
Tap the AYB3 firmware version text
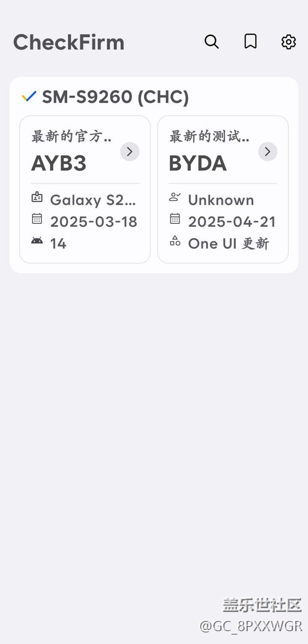pyautogui.click(x=59, y=164)
